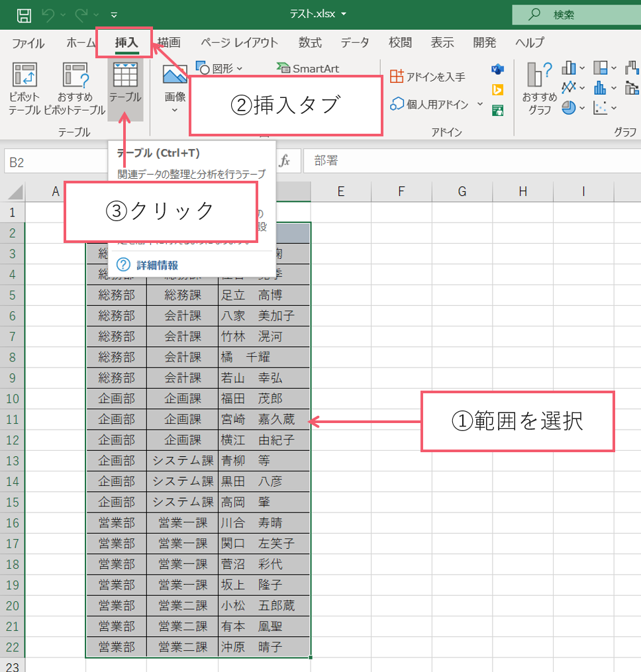The image size is (641, 672).
Task: Click the Visio Data Visualizer add-in icon
Action: tap(498, 70)
